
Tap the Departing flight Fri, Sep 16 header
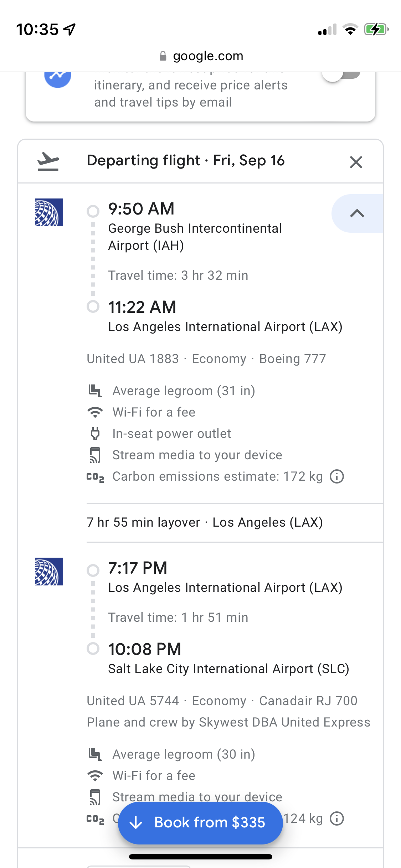[x=185, y=161]
